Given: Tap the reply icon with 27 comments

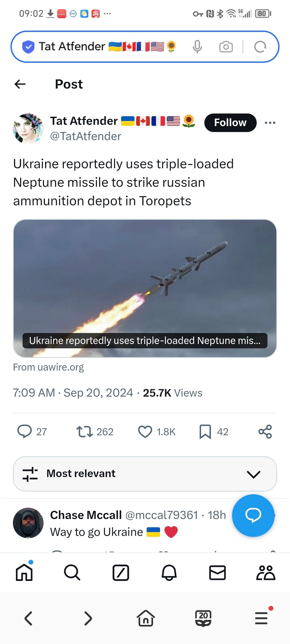Looking at the screenshot, I should coord(25,431).
